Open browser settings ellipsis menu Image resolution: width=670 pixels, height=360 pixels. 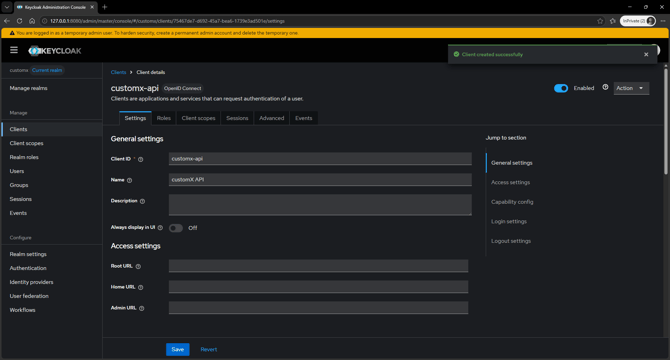(x=663, y=21)
